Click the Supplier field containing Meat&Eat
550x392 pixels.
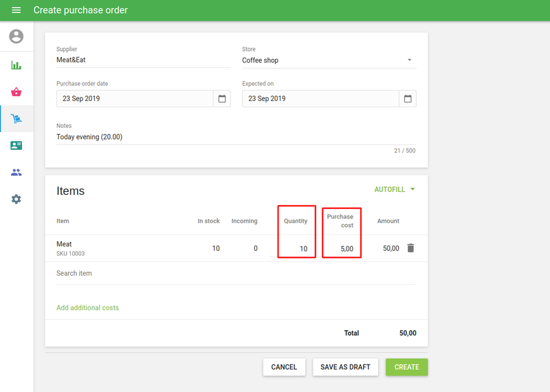coord(143,61)
